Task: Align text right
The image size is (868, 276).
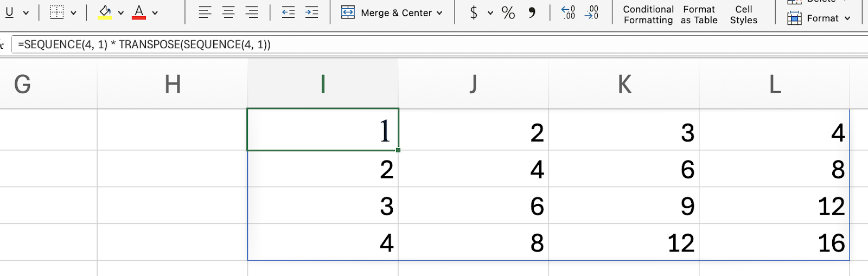Action: pyautogui.click(x=252, y=12)
